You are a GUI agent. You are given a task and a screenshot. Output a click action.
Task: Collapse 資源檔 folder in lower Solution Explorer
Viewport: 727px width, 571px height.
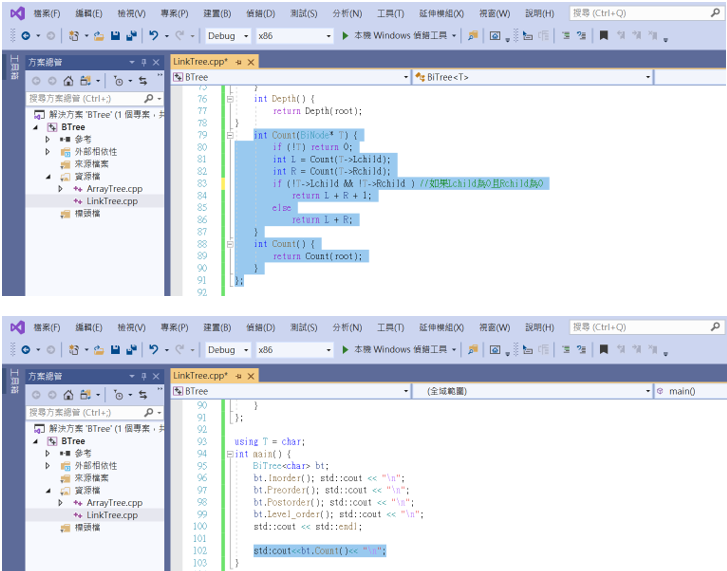(49, 490)
